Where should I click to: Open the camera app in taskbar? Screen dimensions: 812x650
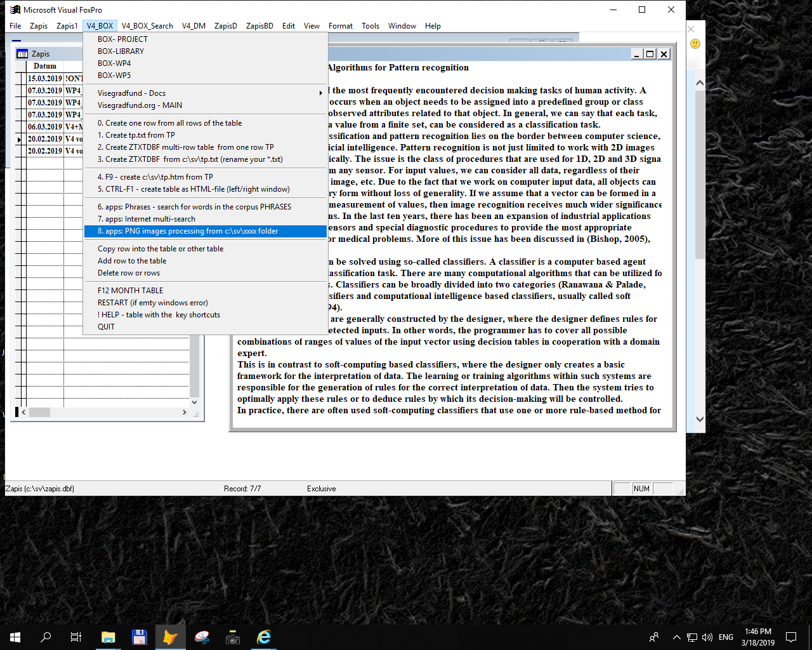coord(233,637)
